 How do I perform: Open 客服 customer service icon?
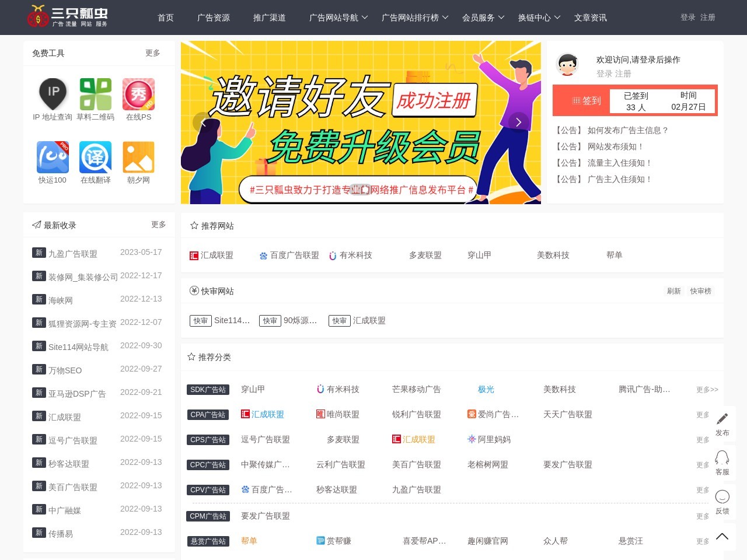(722, 458)
